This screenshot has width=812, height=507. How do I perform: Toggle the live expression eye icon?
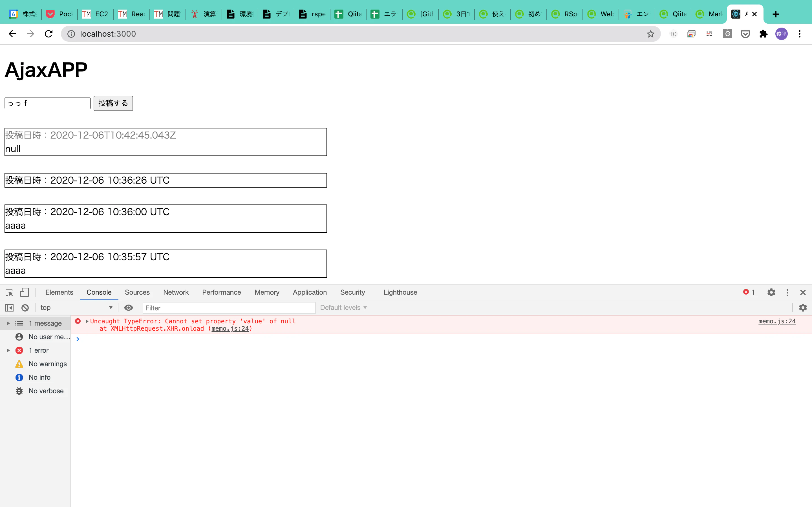[x=129, y=308]
